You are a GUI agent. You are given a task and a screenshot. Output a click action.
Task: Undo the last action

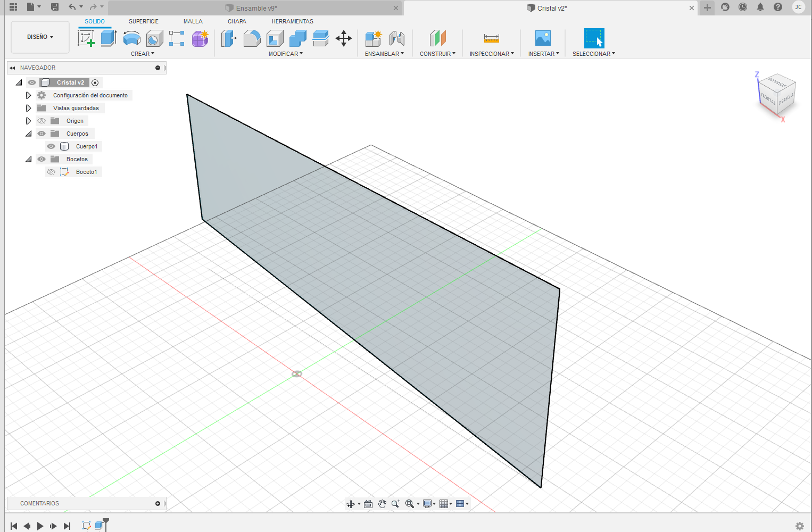[72, 7]
